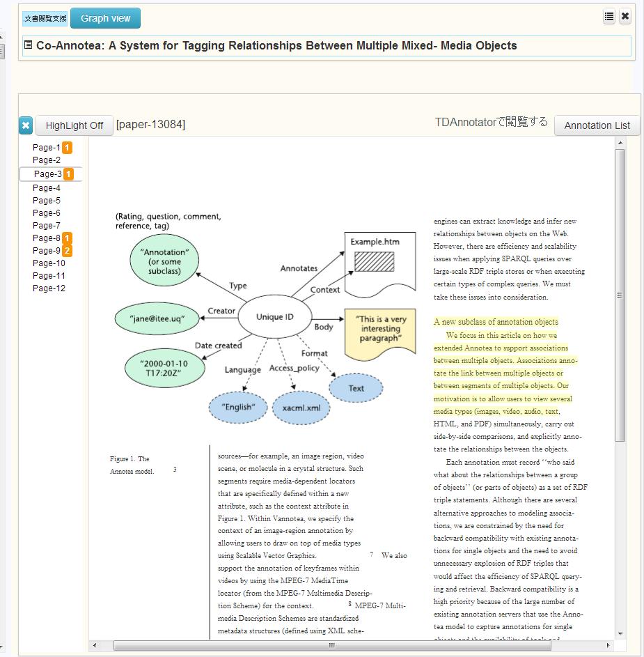Click the 文書閲覧支援 label icon
Viewport: 644px width, 657px height.
tap(45, 19)
